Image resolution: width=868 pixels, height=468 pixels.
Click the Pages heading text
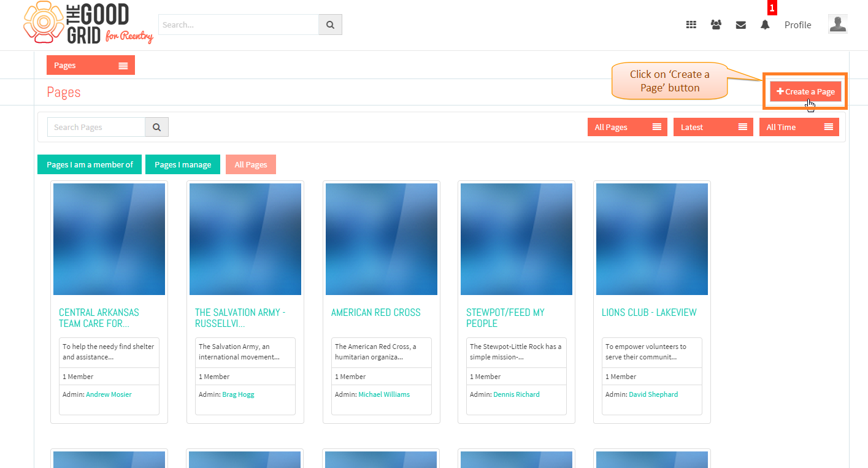(64, 92)
